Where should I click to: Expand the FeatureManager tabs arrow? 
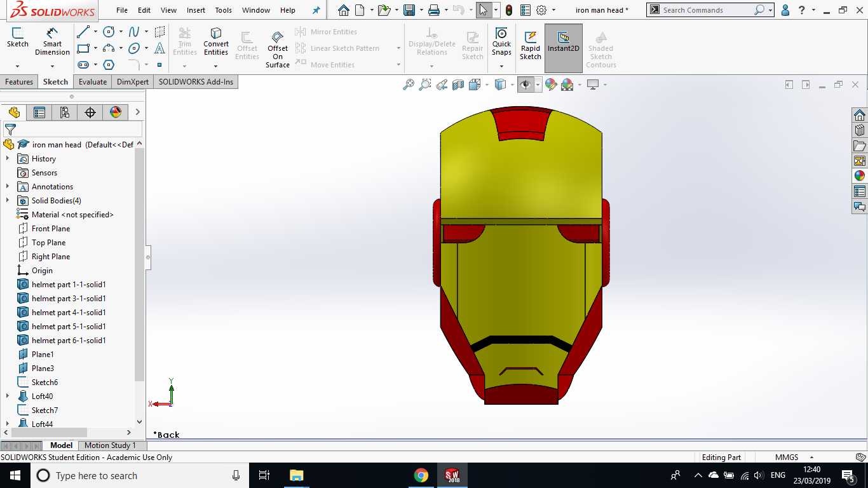pyautogui.click(x=137, y=112)
